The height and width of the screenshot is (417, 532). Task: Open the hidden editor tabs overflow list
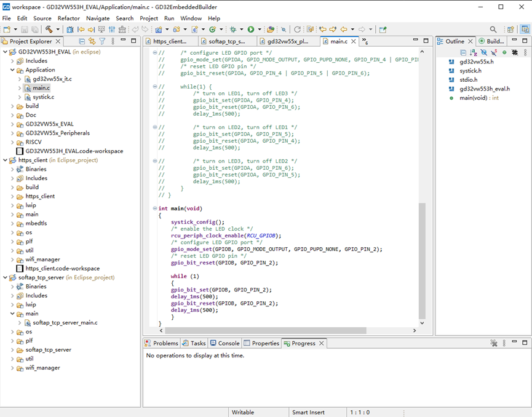365,41
